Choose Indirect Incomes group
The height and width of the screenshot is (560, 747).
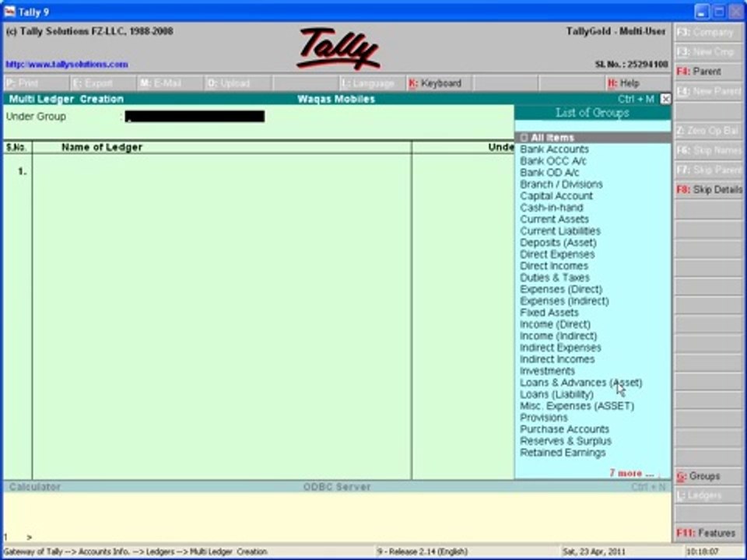coord(557,359)
